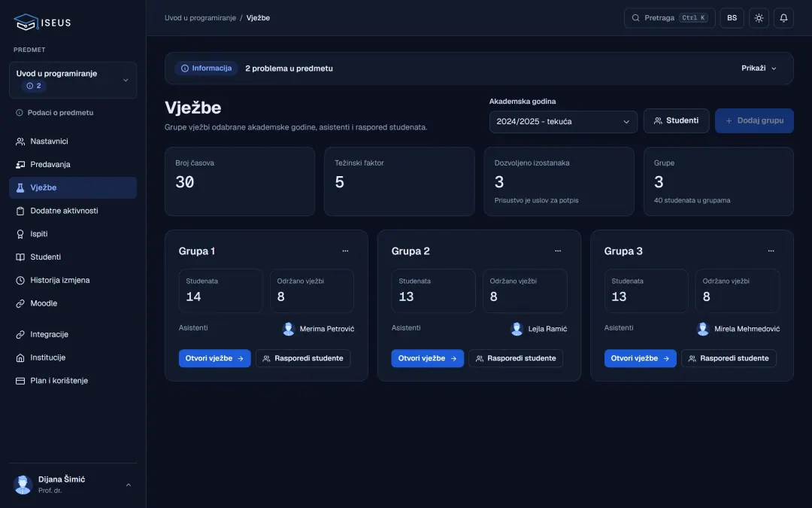The height and width of the screenshot is (508, 812).
Task: Open Plan i korištenje
Action: point(73,381)
